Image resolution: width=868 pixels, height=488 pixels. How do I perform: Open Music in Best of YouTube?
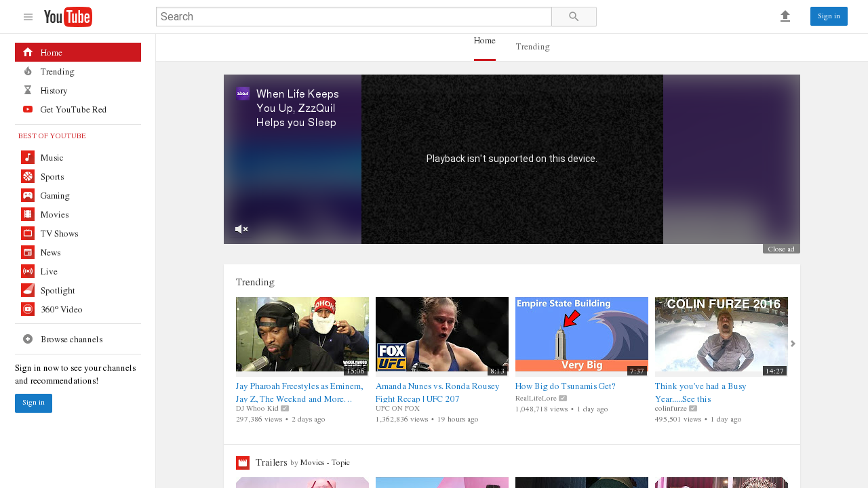click(x=78, y=157)
